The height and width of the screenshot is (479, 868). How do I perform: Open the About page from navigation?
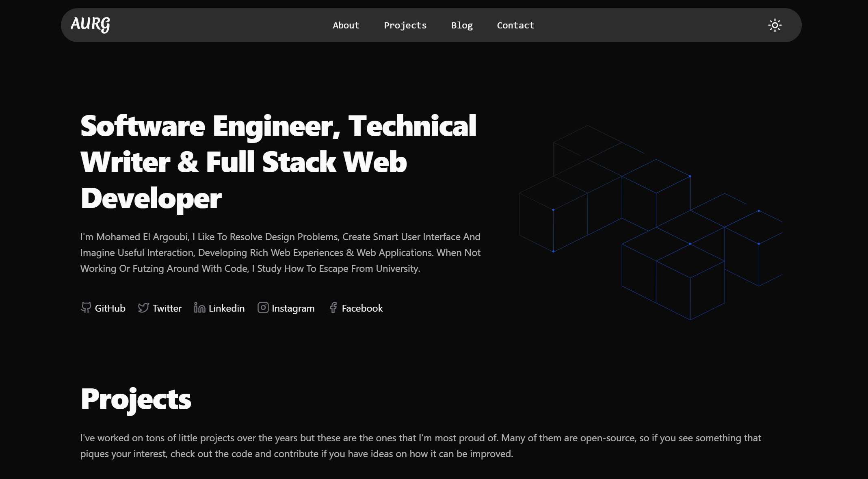346,25
